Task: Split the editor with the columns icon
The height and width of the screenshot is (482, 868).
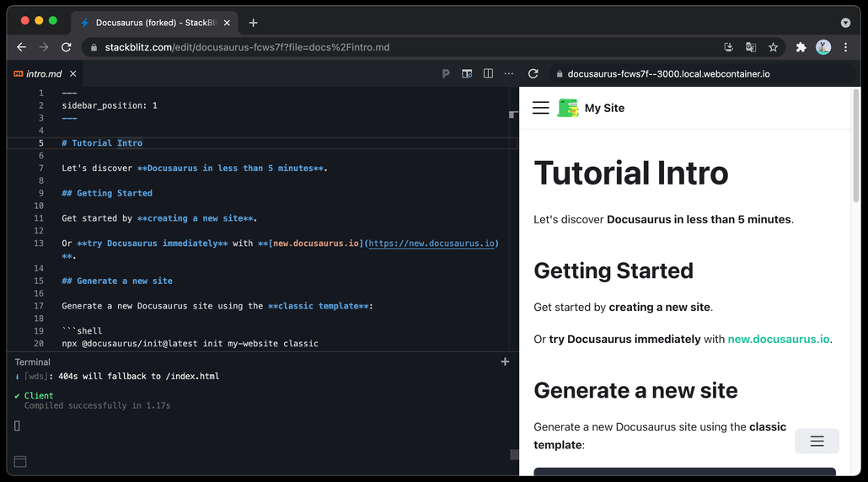Action: 488,73
